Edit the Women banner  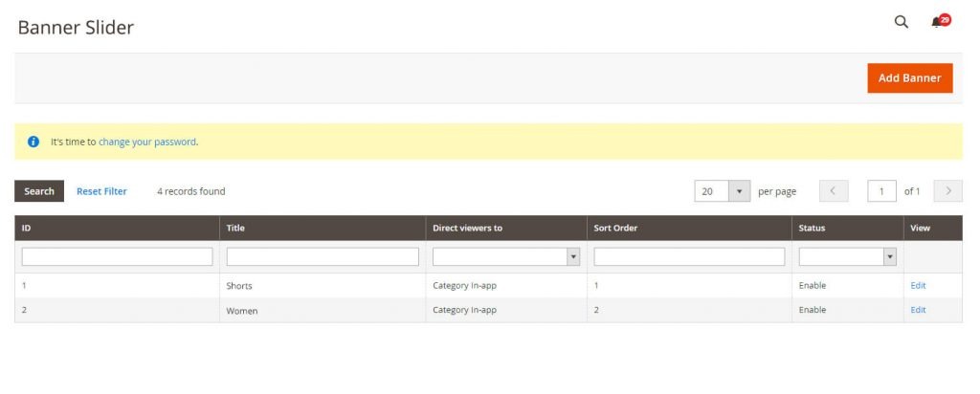(x=918, y=310)
